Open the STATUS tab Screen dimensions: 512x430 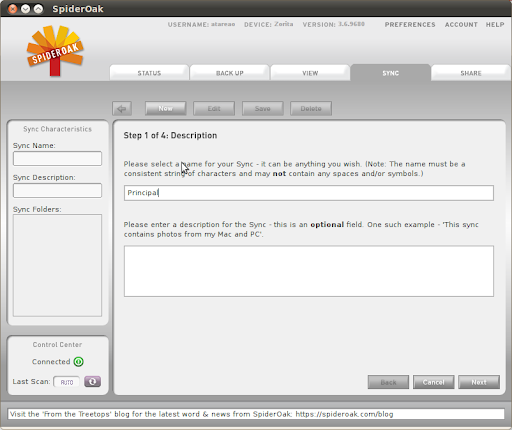[149, 73]
